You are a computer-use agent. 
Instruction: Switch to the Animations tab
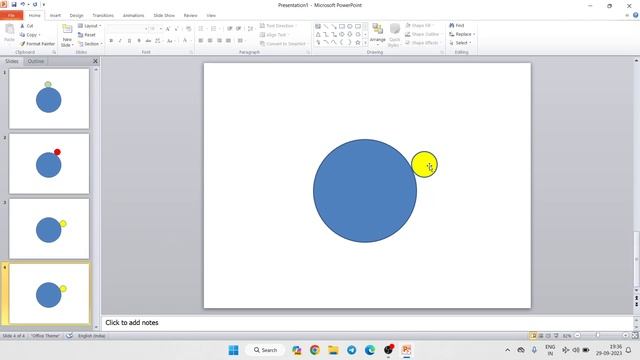point(133,15)
